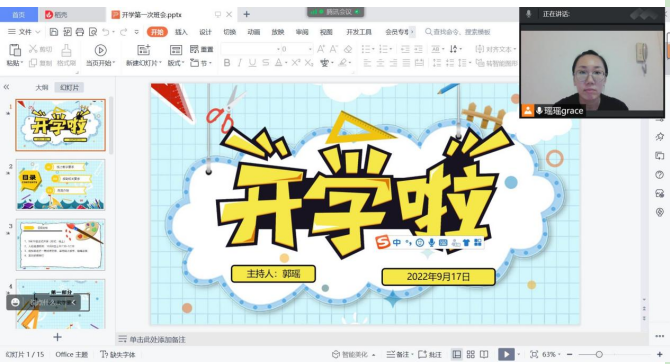Expand the font name combo box
The width and height of the screenshot is (670, 364).
point(279,49)
